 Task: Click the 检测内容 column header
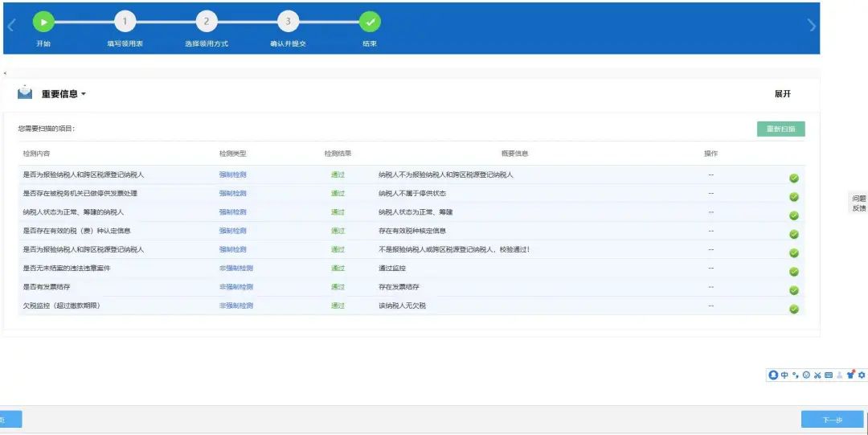tap(36, 154)
